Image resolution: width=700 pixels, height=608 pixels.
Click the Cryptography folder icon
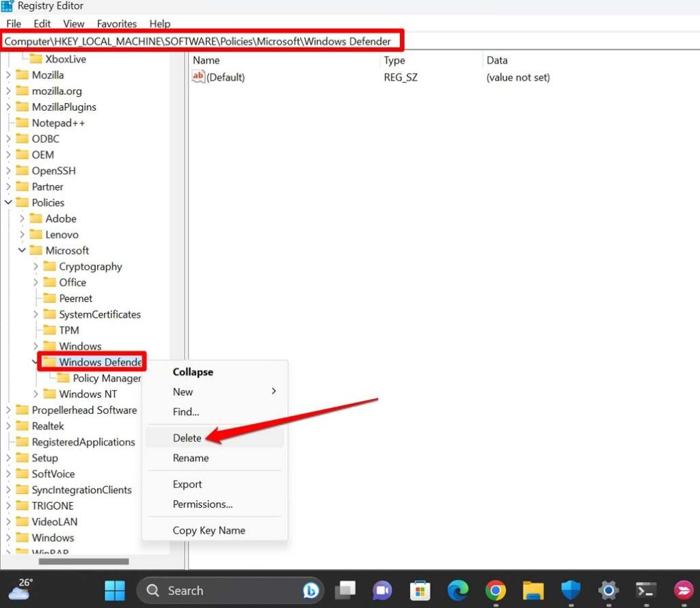click(x=49, y=266)
